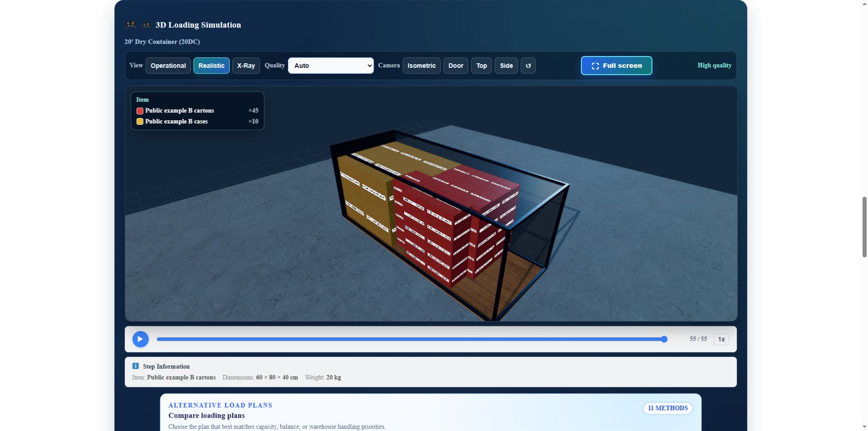Click the page vertical scrollbar thumb
Image resolution: width=868 pixels, height=431 pixels.
click(x=864, y=227)
